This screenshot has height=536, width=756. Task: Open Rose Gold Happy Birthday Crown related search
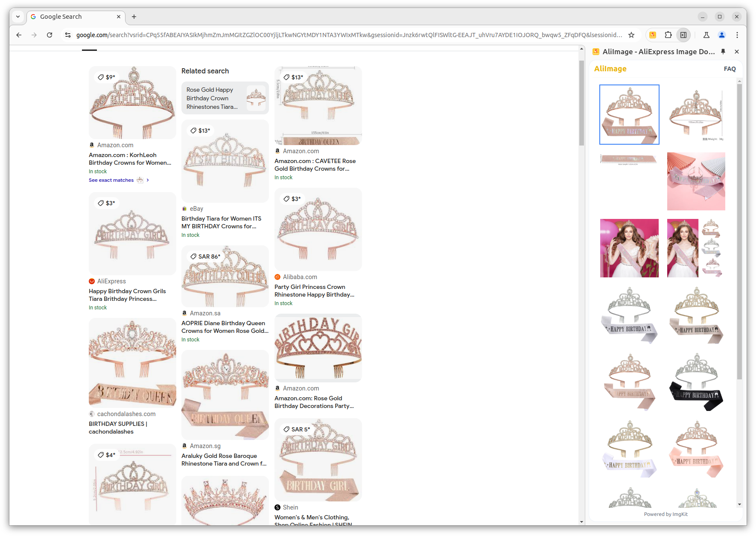[225, 98]
